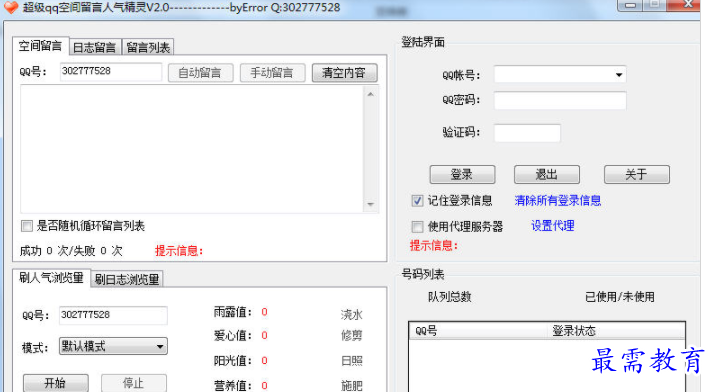
Task: Click the 日照 label
Action: click(351, 361)
